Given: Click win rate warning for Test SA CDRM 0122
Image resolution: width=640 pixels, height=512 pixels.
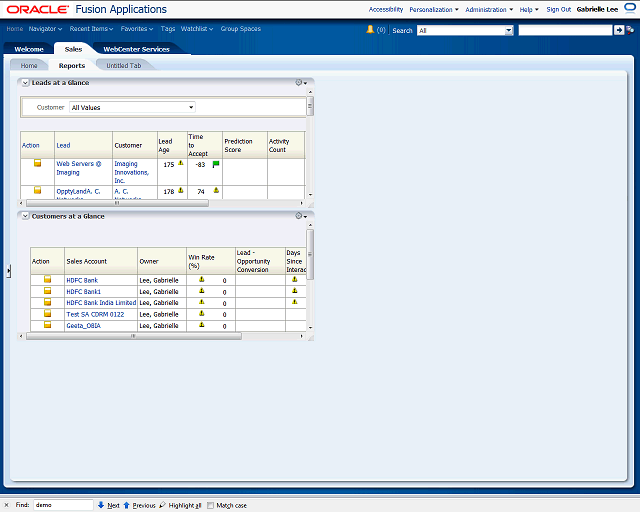Looking at the screenshot, I should click(201, 314).
